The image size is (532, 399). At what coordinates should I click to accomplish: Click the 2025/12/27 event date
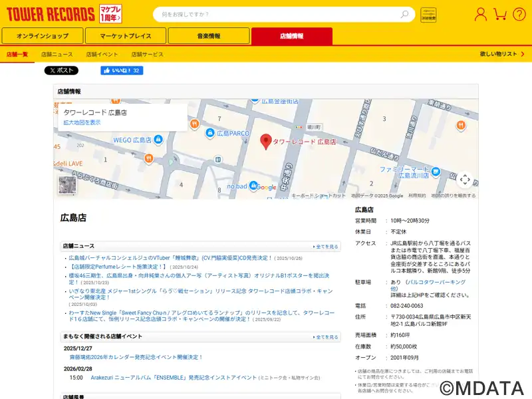click(x=78, y=348)
